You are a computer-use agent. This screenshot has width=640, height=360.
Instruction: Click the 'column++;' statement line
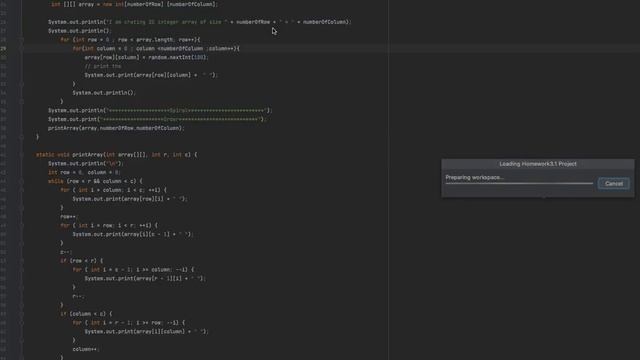(86, 349)
